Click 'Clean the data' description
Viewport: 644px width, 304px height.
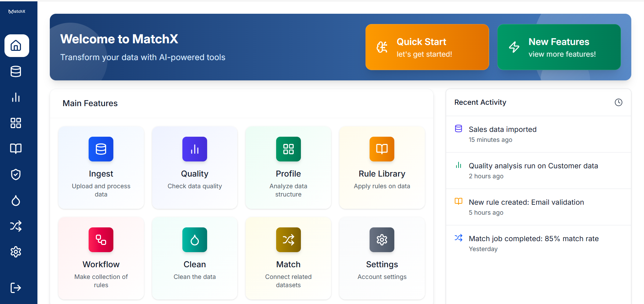195,277
